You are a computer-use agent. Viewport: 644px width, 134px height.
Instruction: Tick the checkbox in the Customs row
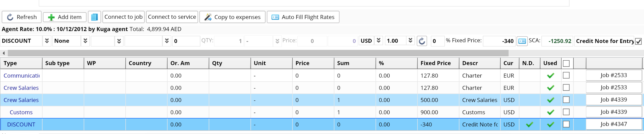[x=566, y=112]
